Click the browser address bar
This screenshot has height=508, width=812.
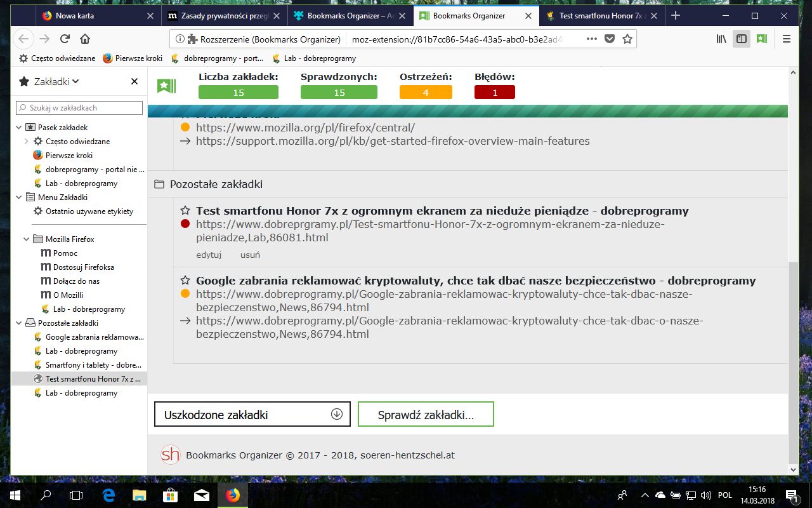[x=403, y=39]
